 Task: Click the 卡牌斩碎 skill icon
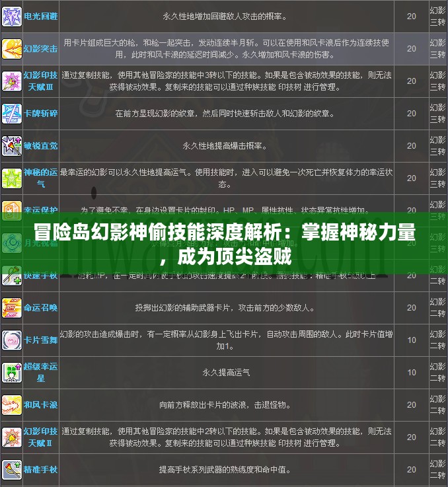[x=12, y=114]
